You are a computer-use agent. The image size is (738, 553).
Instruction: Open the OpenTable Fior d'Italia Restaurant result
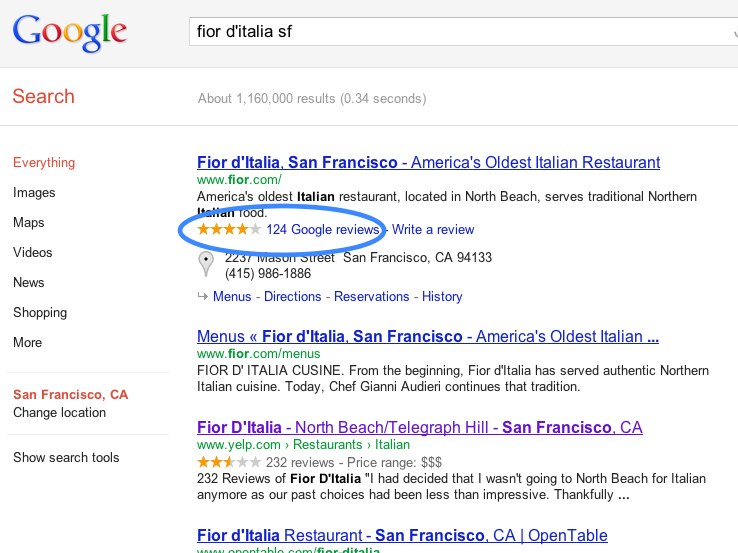click(402, 536)
